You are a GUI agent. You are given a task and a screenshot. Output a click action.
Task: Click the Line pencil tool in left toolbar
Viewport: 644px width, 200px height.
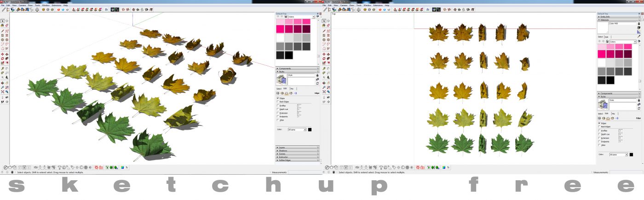coord(3,31)
